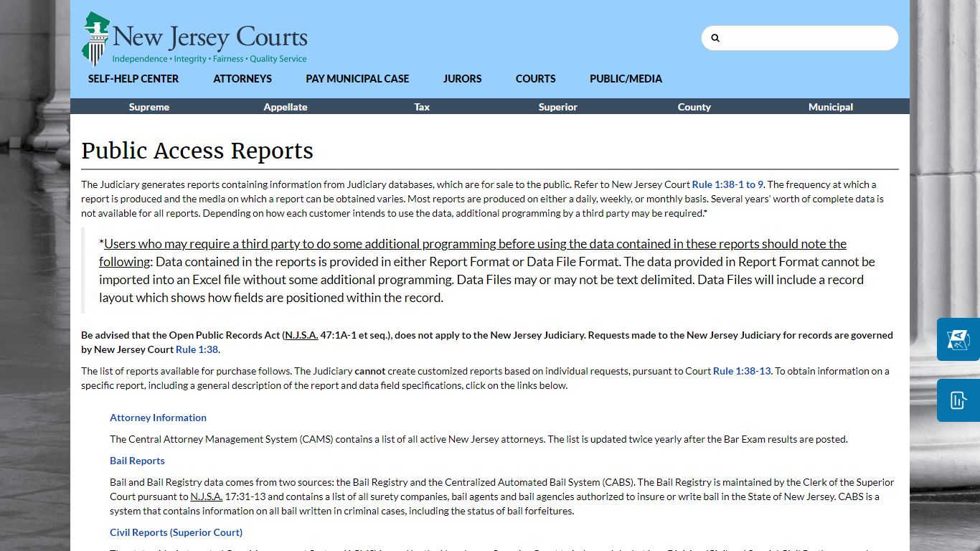Screen dimensions: 980x551
Task: Open the Public/Media menu
Action: coord(626,79)
